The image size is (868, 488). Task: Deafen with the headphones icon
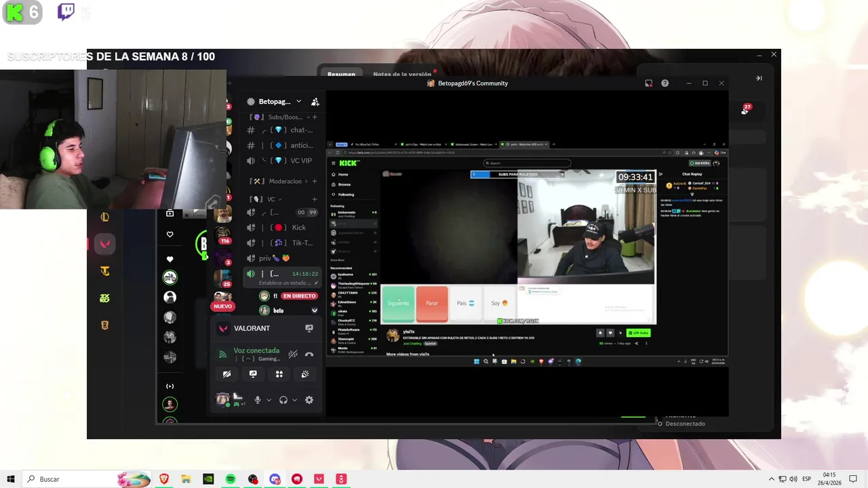[283, 400]
